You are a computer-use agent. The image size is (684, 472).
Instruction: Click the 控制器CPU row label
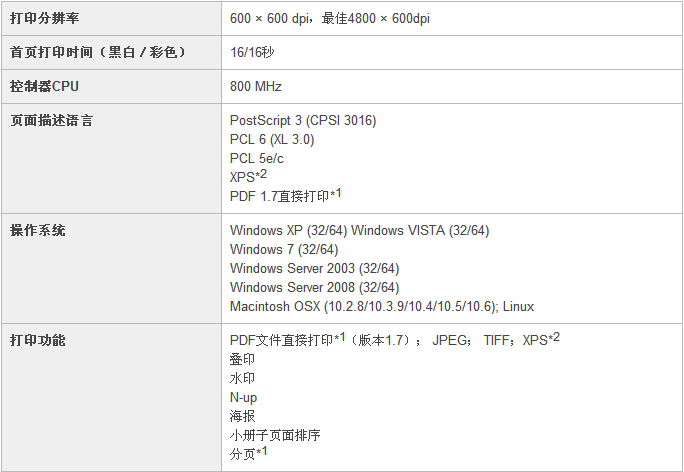[x=44, y=87]
